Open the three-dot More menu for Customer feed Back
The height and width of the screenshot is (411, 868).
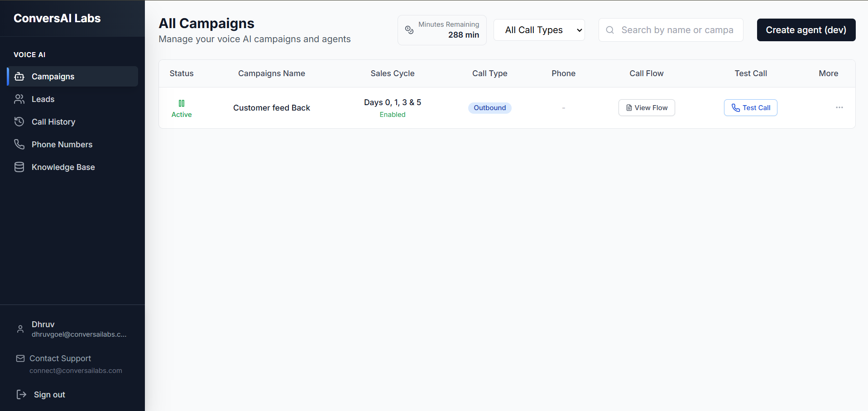839,107
